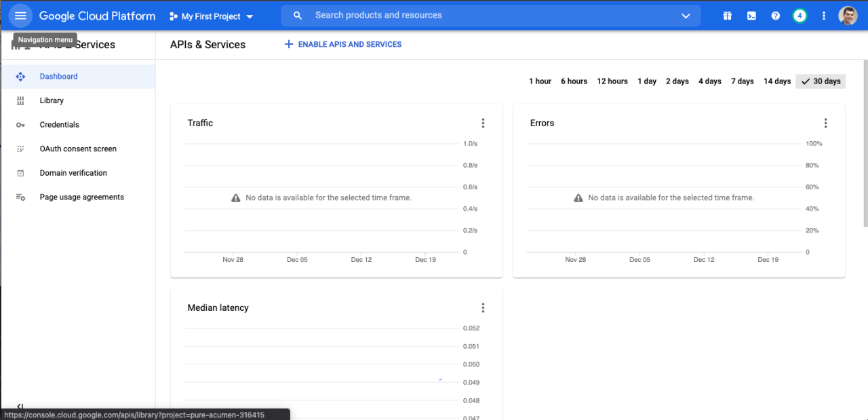Click the Median latency chart title

pyautogui.click(x=218, y=307)
